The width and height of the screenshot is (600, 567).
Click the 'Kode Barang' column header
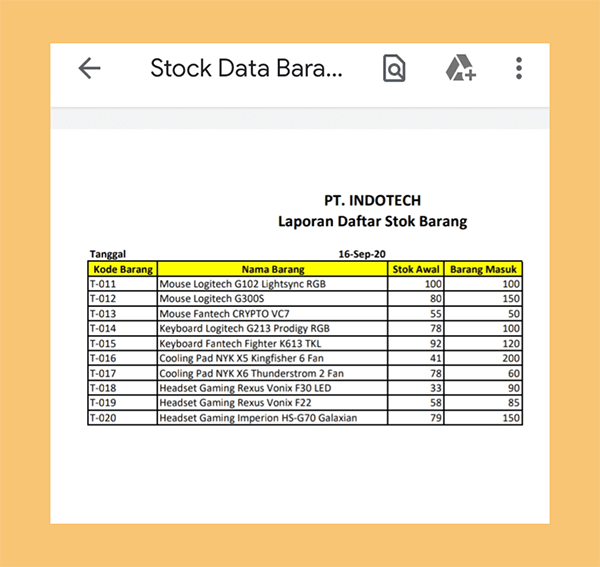click(x=123, y=269)
